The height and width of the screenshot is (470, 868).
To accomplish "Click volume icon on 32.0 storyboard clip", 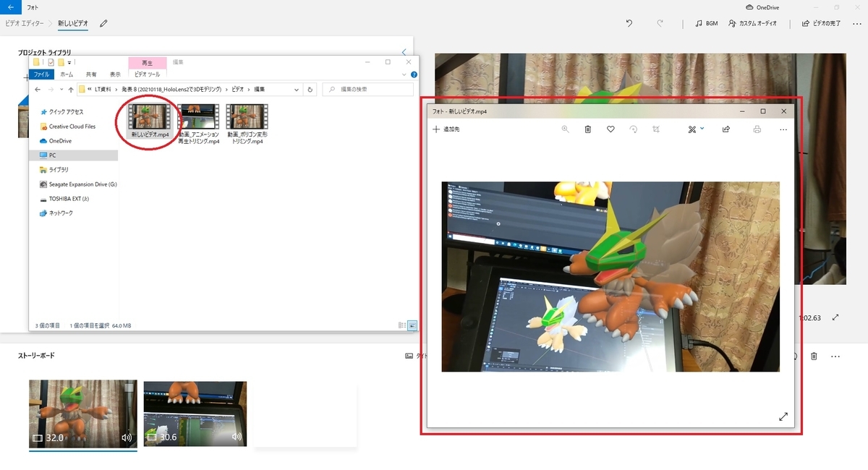I will pos(127,437).
